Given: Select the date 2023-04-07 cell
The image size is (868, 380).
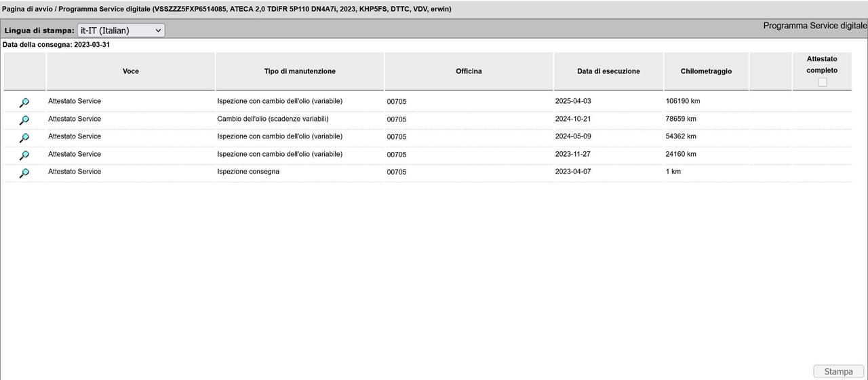Looking at the screenshot, I should click(x=573, y=172).
